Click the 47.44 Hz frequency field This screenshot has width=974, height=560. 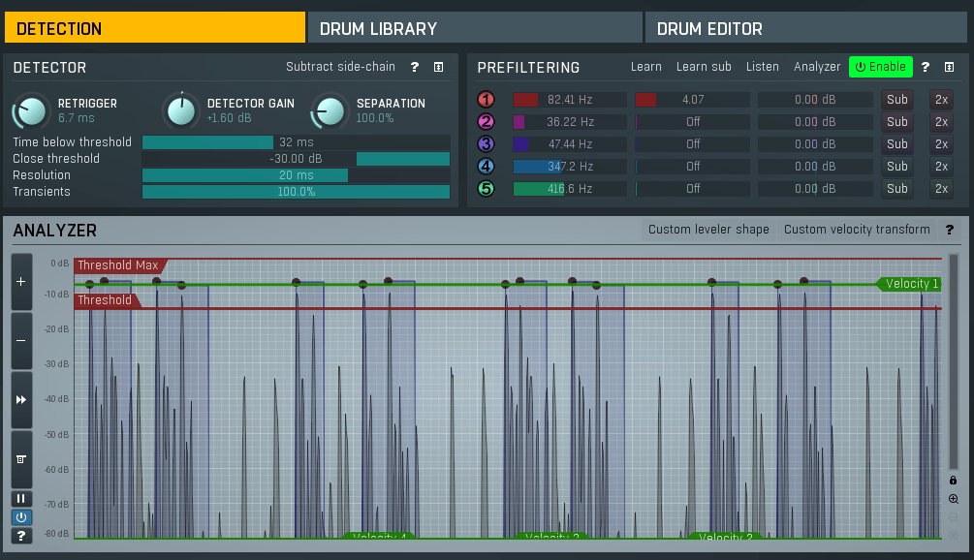pyautogui.click(x=570, y=144)
